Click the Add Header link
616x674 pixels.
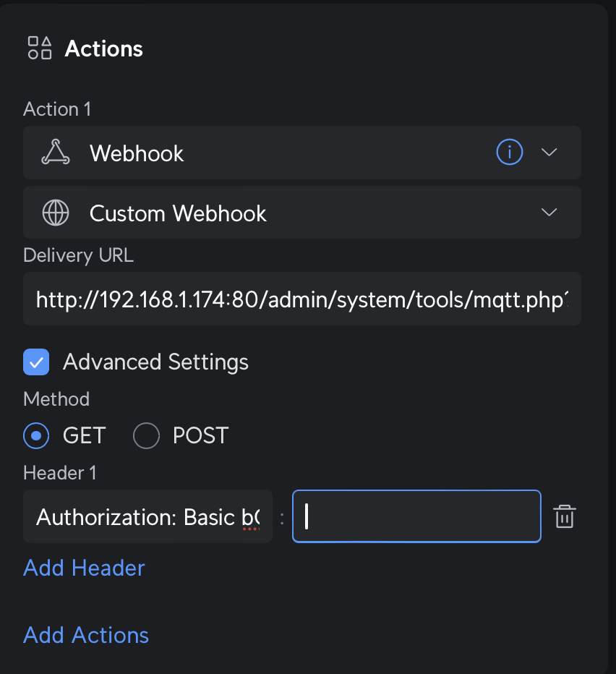tap(84, 568)
